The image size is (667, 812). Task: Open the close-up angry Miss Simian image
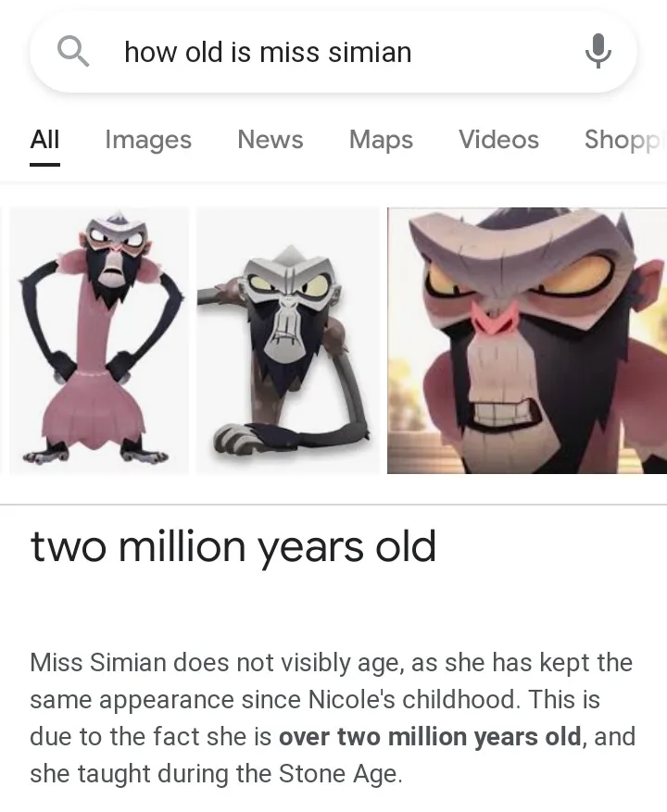click(527, 340)
